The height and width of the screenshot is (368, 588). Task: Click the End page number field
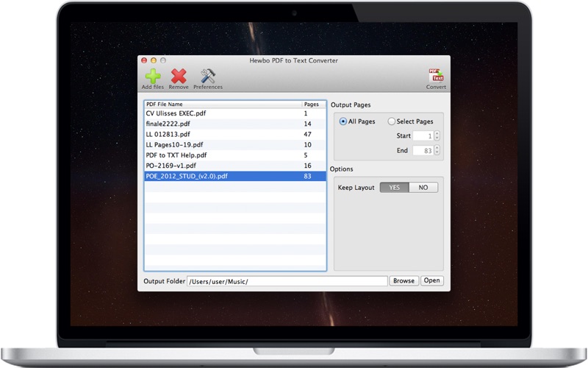tap(423, 151)
